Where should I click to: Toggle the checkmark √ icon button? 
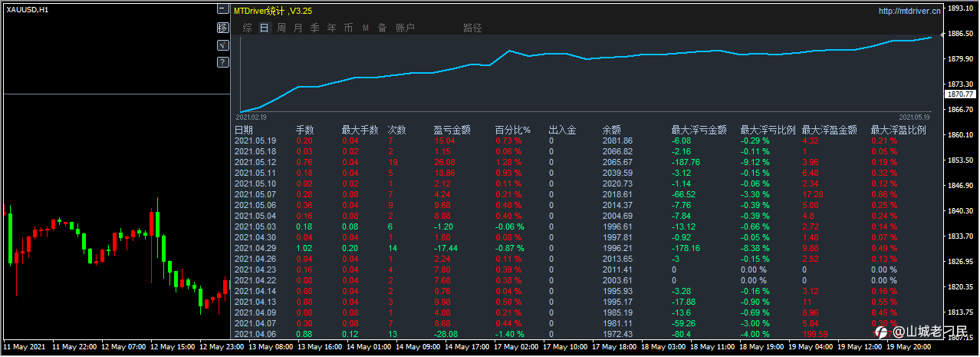tap(222, 45)
